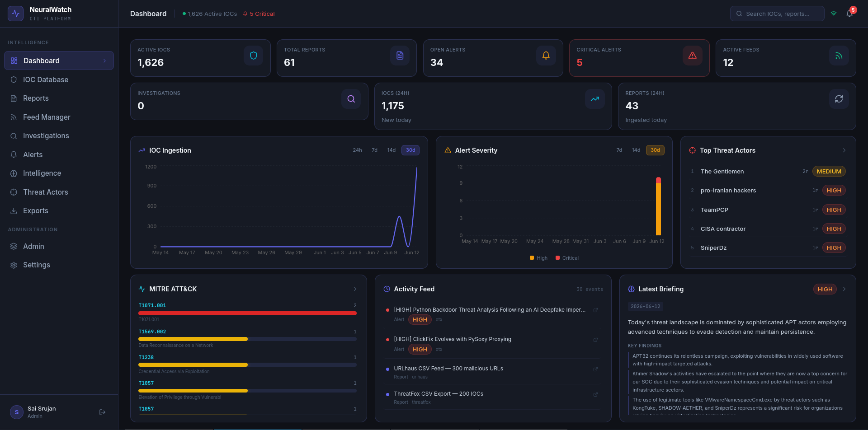Click the magnifier icon on Investigations card
The width and height of the screenshot is (868, 430).
[x=351, y=99]
